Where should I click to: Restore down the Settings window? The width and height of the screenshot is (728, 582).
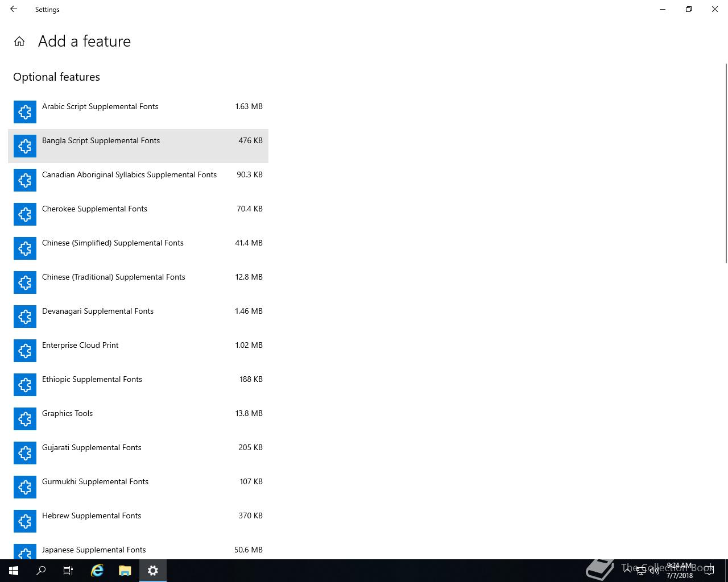(x=689, y=9)
